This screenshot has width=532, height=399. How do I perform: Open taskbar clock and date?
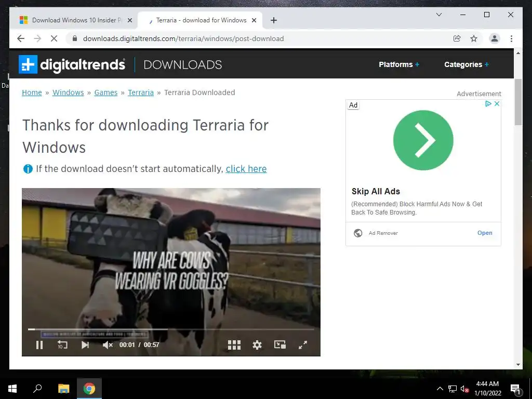pyautogui.click(x=487, y=389)
